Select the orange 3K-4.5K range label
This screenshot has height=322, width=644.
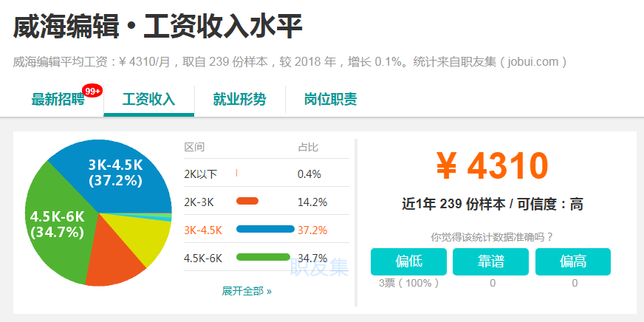tap(203, 230)
